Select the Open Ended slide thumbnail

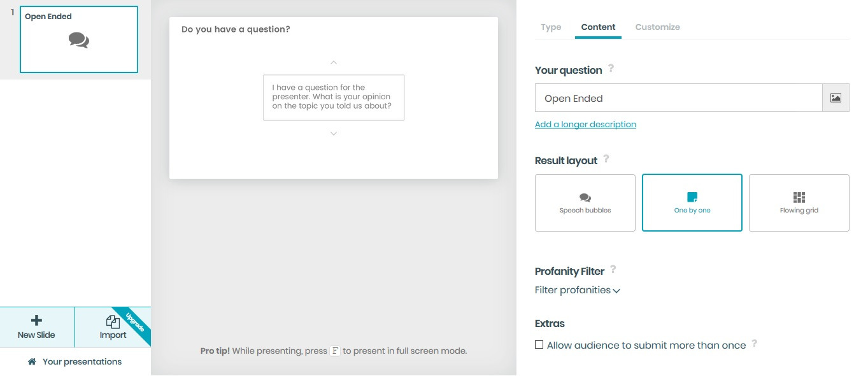click(x=79, y=39)
